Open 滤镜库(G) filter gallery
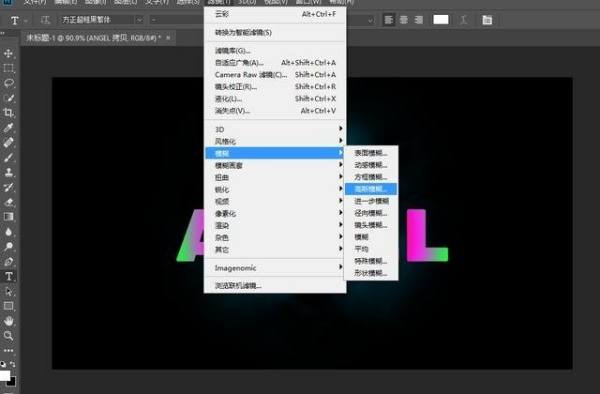 click(x=275, y=50)
